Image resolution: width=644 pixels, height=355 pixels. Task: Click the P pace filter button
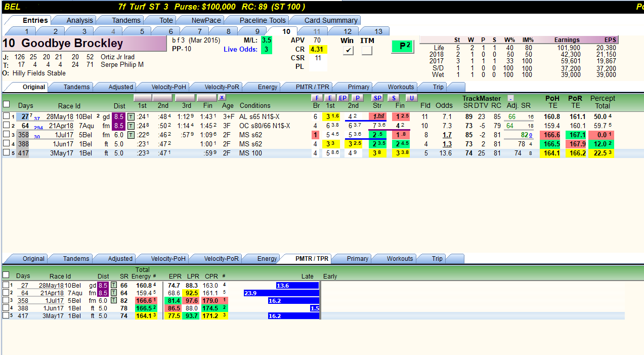tap(357, 98)
